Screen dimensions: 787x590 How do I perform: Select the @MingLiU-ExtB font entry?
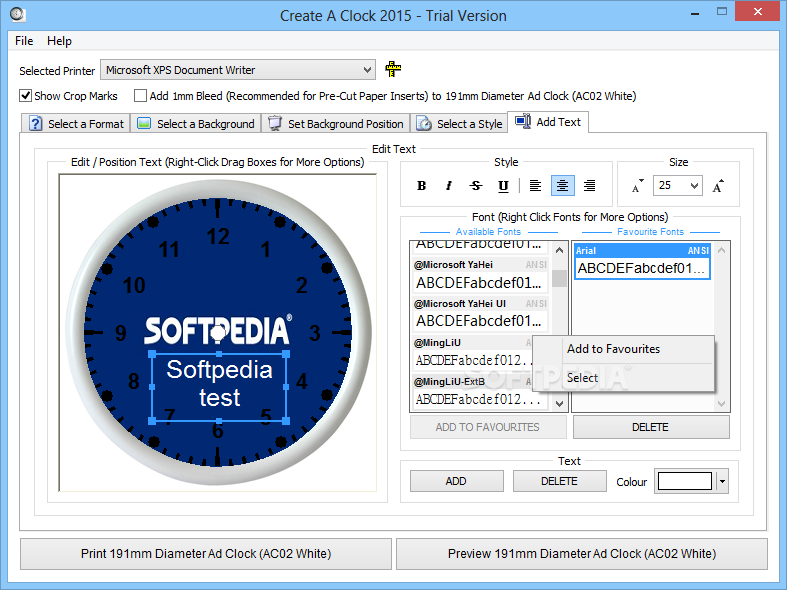click(x=472, y=392)
